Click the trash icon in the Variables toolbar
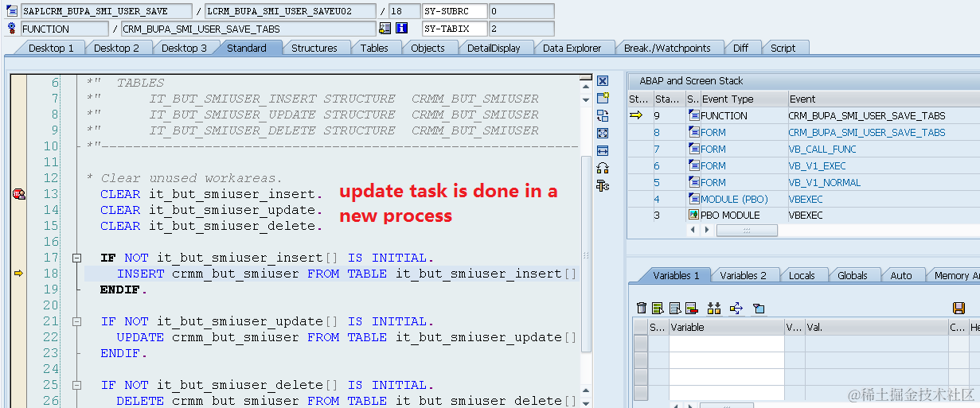This screenshot has width=980, height=408. 642,308
